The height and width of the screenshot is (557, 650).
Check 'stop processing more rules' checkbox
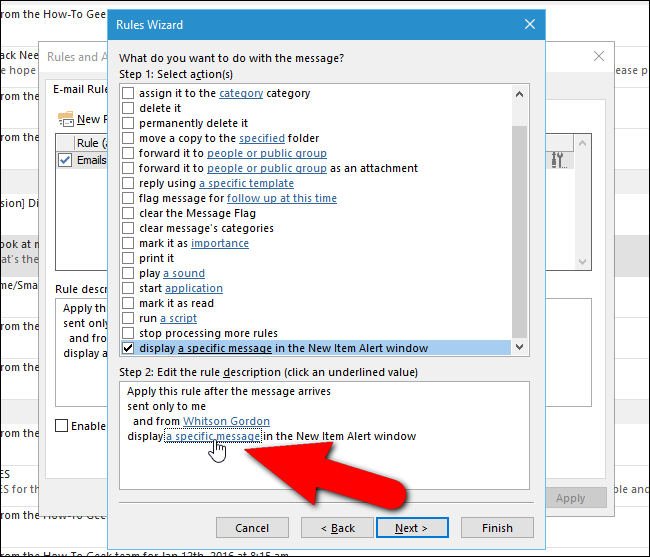click(128, 333)
